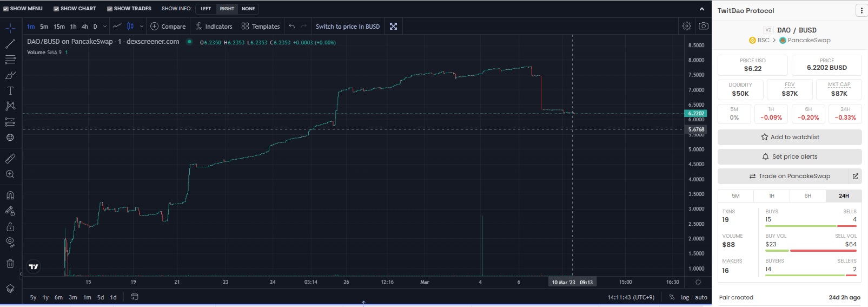
Task: Open the Templates dropdown
Action: (x=261, y=26)
